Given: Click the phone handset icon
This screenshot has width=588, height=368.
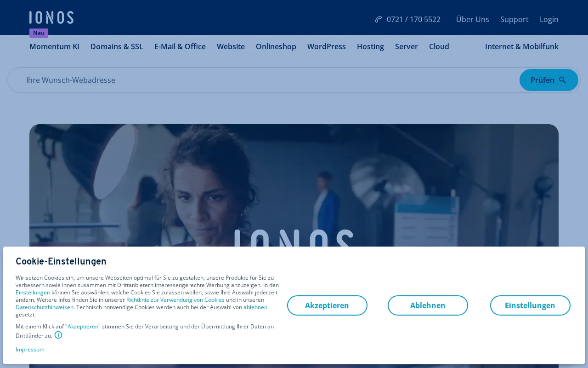Looking at the screenshot, I should (x=379, y=19).
